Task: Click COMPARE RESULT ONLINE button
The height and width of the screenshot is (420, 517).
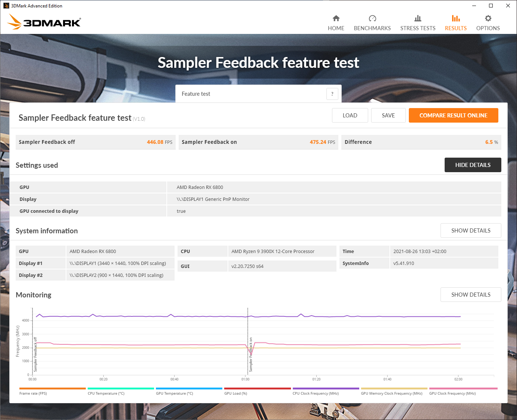Action: point(454,116)
